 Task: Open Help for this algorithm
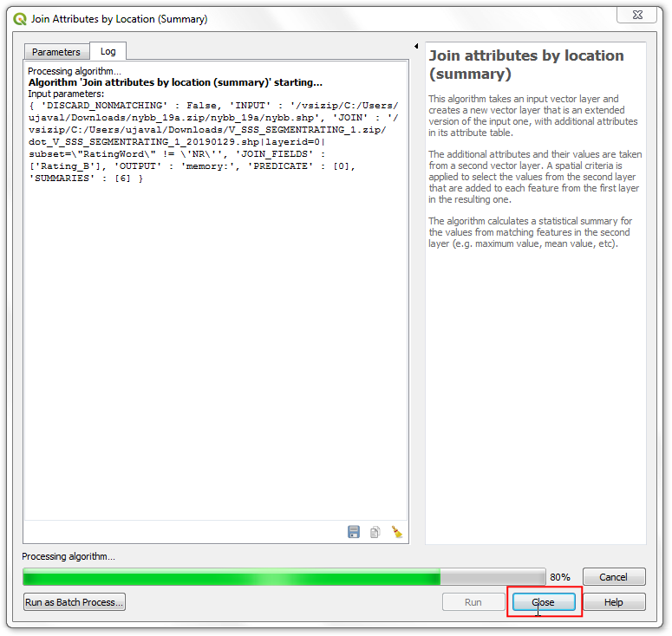pos(613,602)
